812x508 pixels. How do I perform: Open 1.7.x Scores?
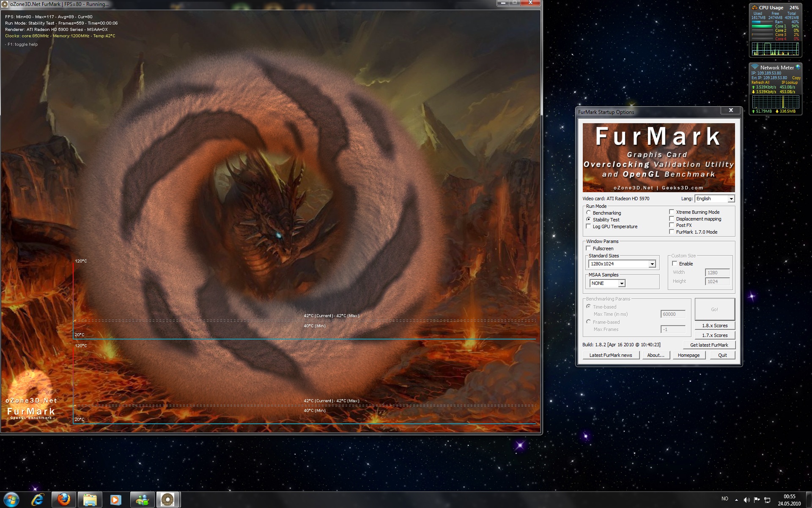(715, 335)
